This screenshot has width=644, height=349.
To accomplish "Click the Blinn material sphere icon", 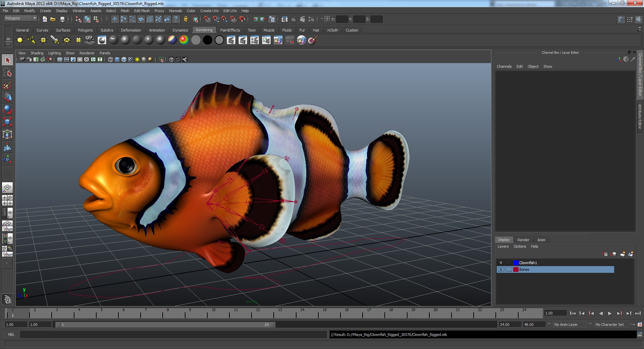I will pyautogui.click(x=125, y=40).
